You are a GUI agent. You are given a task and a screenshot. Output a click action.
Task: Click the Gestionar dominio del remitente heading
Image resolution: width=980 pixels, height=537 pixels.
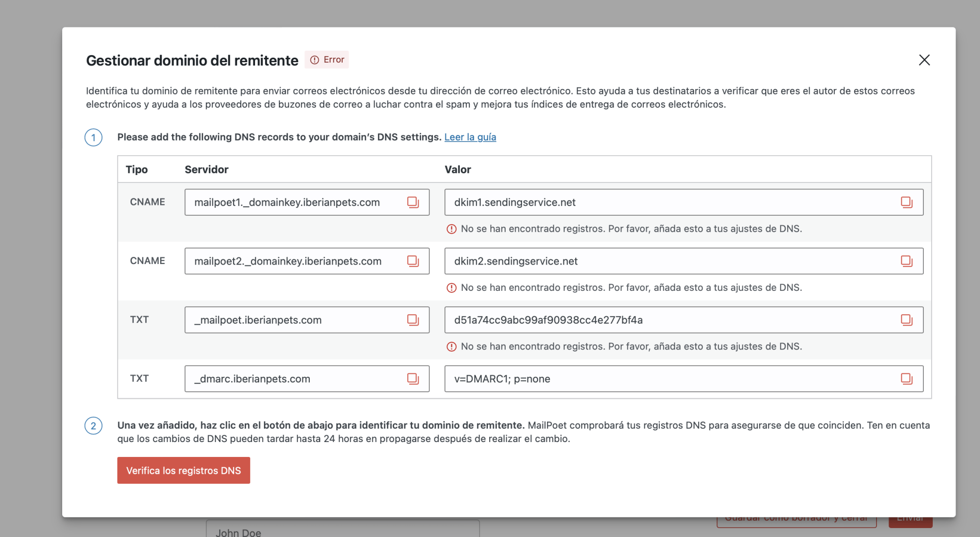pos(192,60)
